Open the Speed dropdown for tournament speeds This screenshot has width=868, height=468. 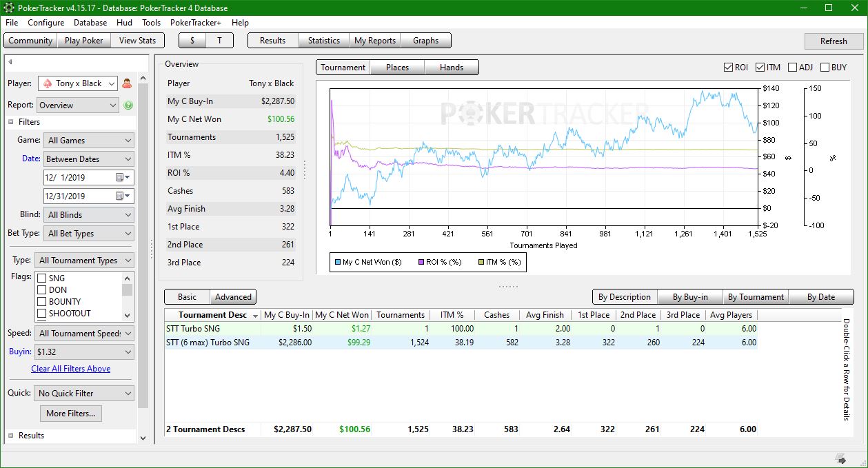click(84, 334)
